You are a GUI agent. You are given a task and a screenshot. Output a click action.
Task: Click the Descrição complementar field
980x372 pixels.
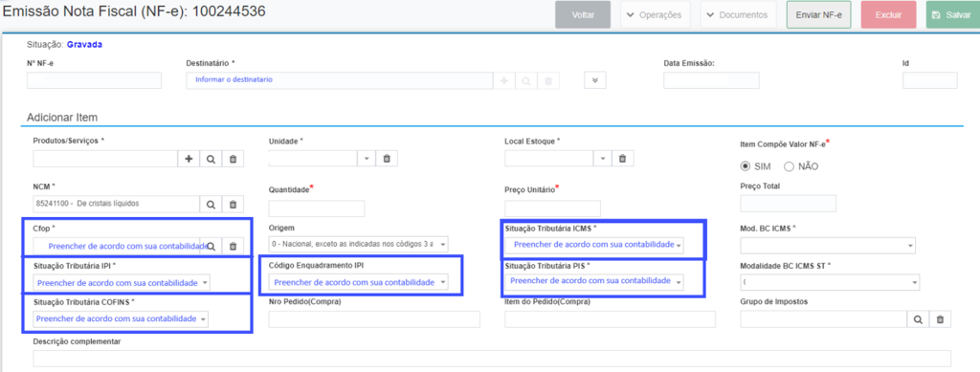click(x=492, y=359)
